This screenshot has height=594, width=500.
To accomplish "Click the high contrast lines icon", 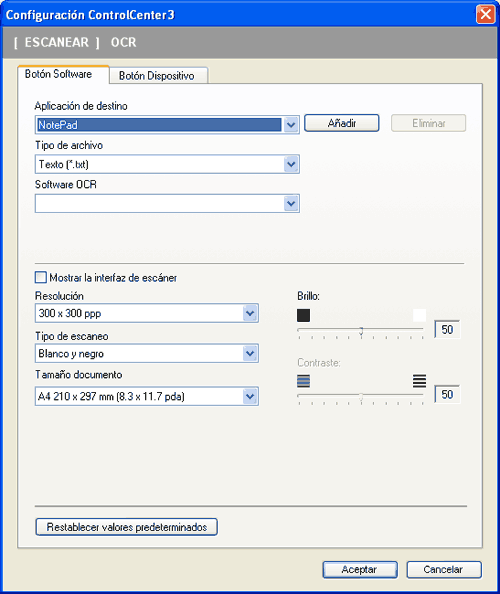I will 419,381.
